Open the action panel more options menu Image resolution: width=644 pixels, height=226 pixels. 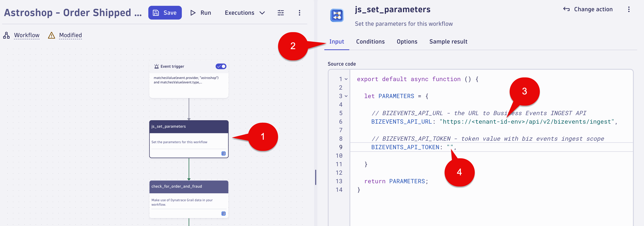(x=629, y=9)
